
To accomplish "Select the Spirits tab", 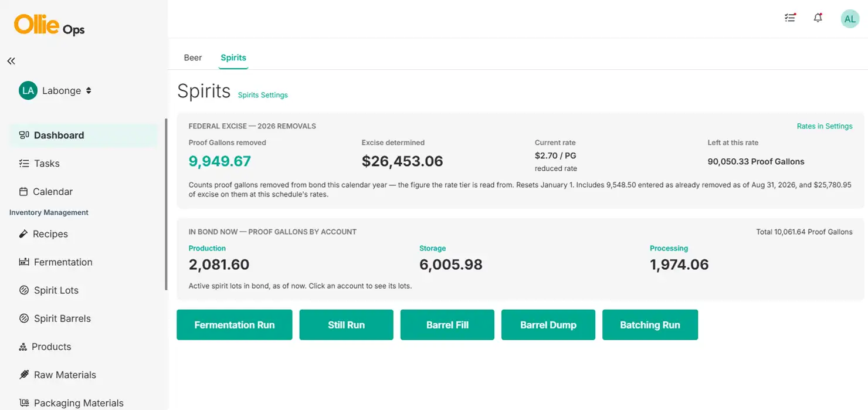I will tap(233, 57).
